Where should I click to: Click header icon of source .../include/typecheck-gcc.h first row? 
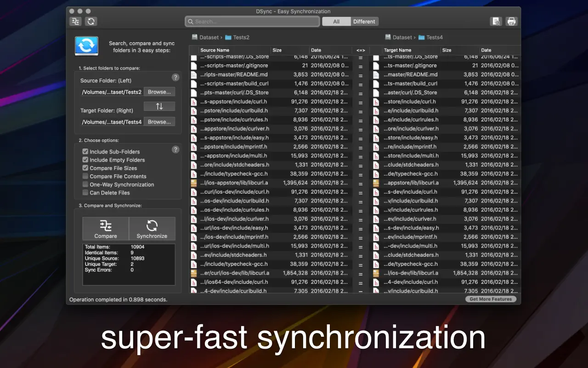point(194,174)
